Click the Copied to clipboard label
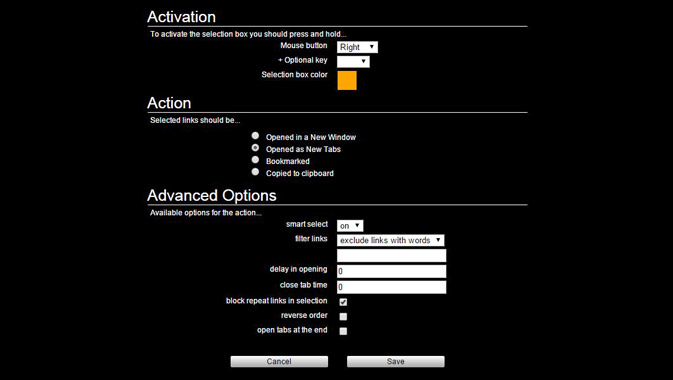The width and height of the screenshot is (673, 380). (300, 173)
